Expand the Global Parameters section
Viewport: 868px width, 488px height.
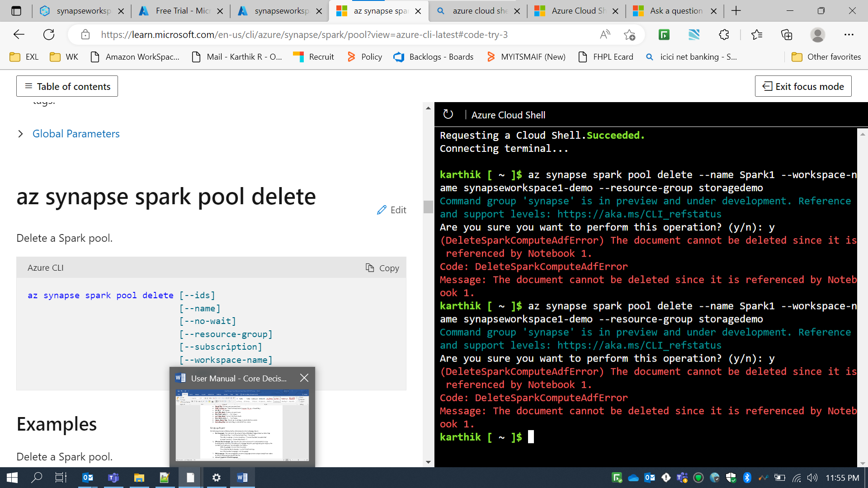(76, 134)
